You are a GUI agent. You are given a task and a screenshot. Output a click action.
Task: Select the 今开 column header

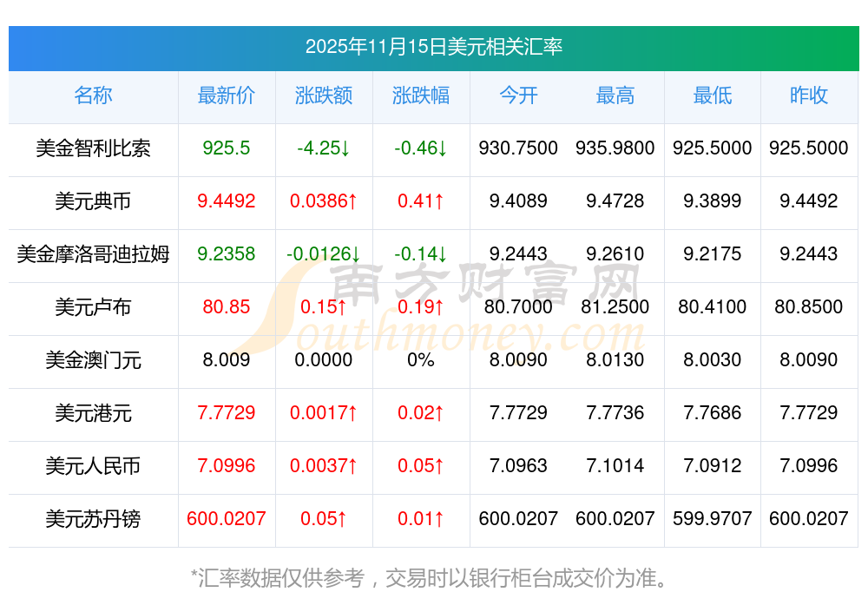click(x=518, y=95)
